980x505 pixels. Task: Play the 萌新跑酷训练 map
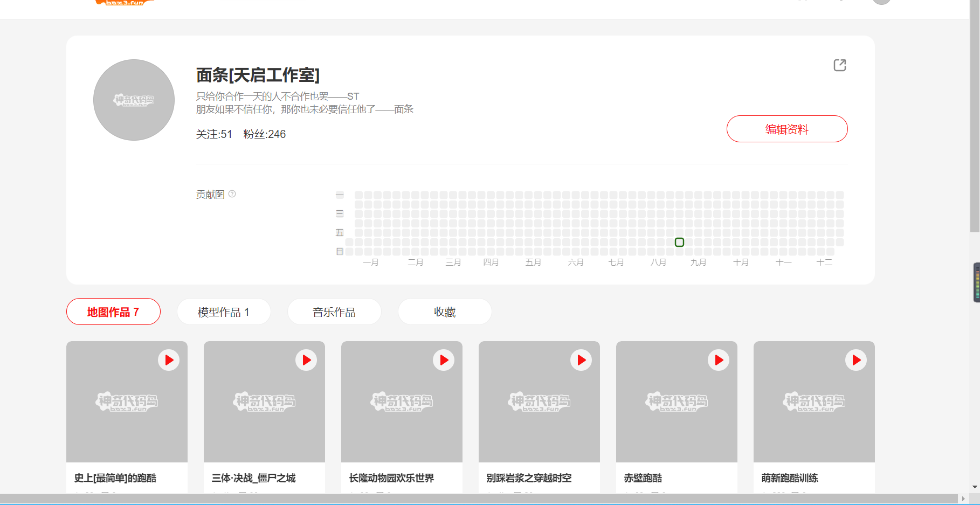coord(856,360)
